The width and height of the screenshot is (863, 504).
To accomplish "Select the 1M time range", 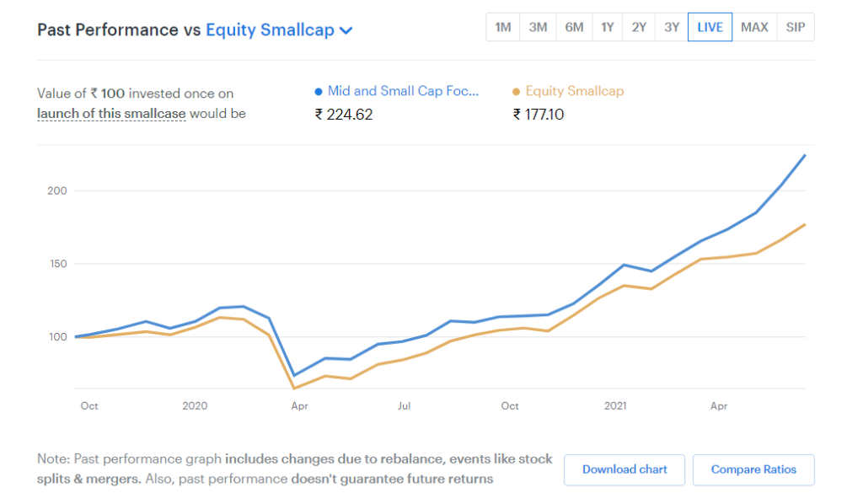I will [x=503, y=27].
